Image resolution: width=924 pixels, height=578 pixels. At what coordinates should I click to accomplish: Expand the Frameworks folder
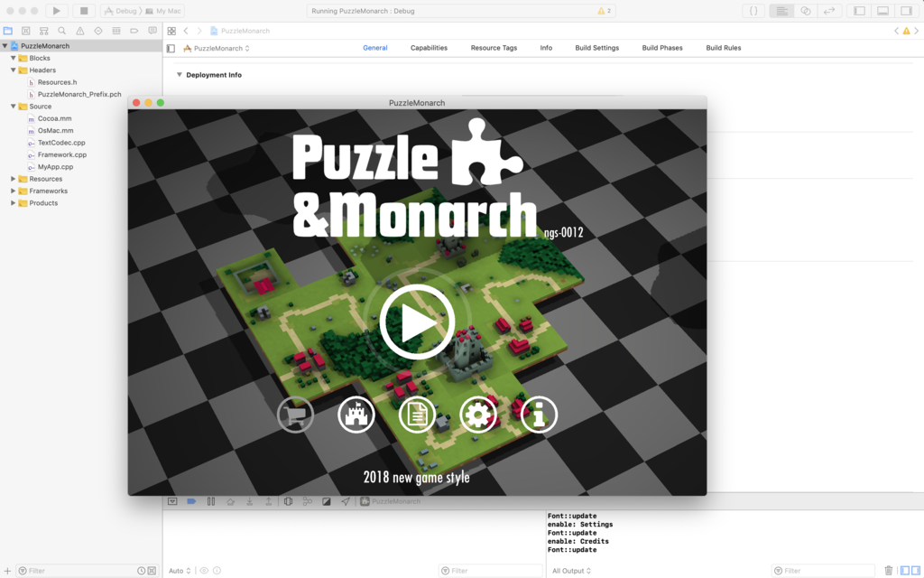(x=13, y=191)
